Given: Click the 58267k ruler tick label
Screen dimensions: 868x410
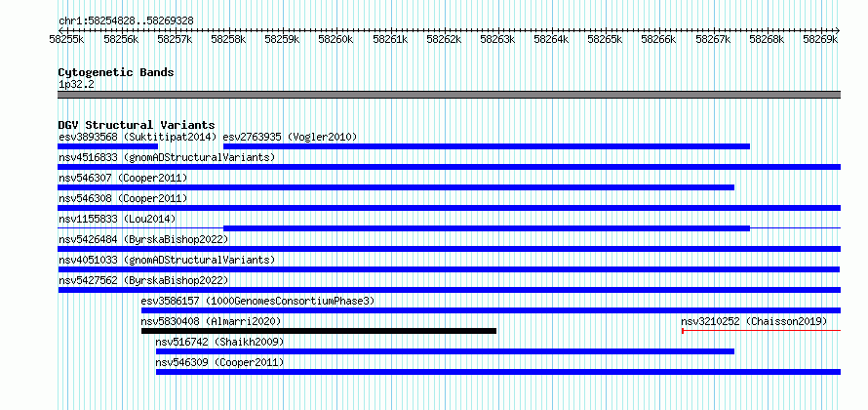Looking at the screenshot, I should pos(713,39).
